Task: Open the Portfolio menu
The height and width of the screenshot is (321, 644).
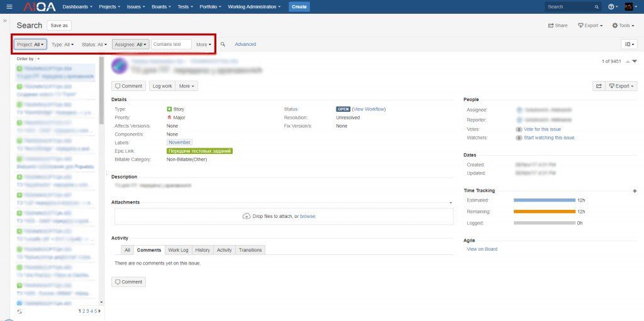Action: (211, 6)
